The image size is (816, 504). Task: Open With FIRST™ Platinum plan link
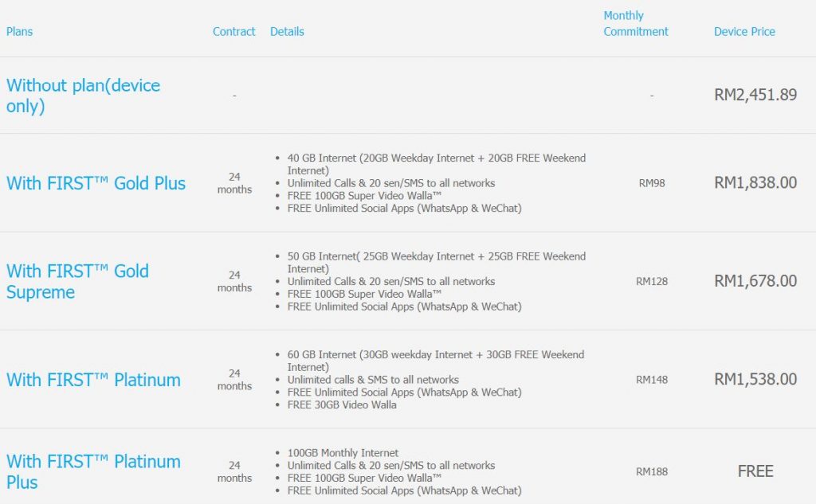(94, 380)
